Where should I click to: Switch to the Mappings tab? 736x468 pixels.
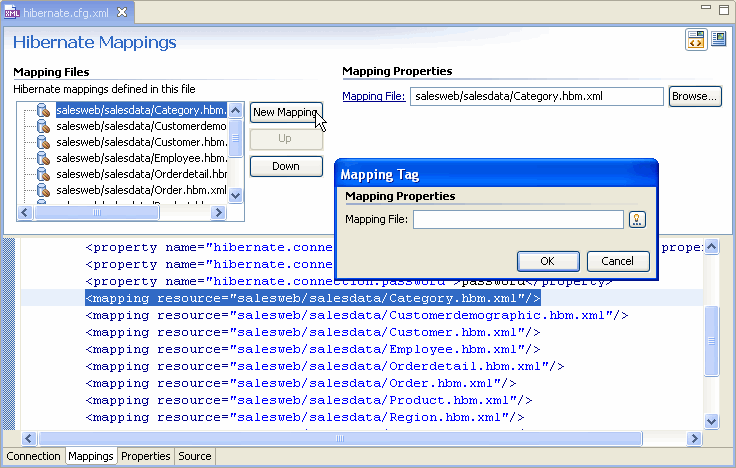tap(91, 456)
